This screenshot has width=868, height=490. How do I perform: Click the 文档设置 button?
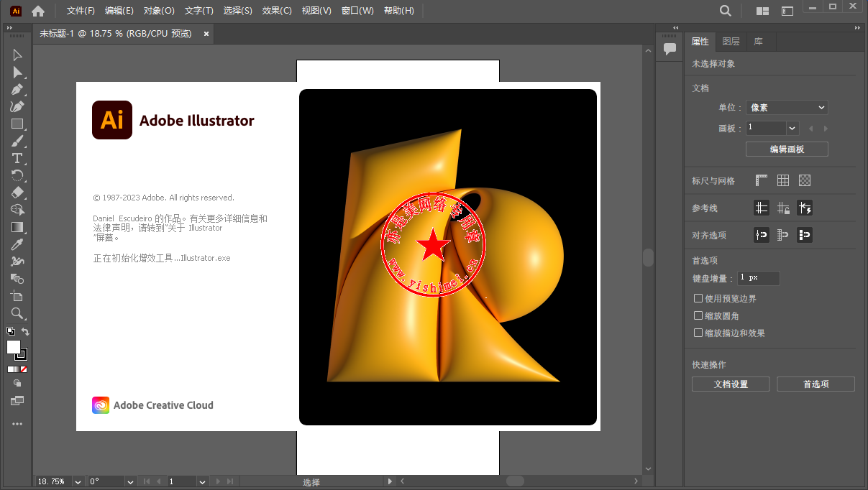731,384
